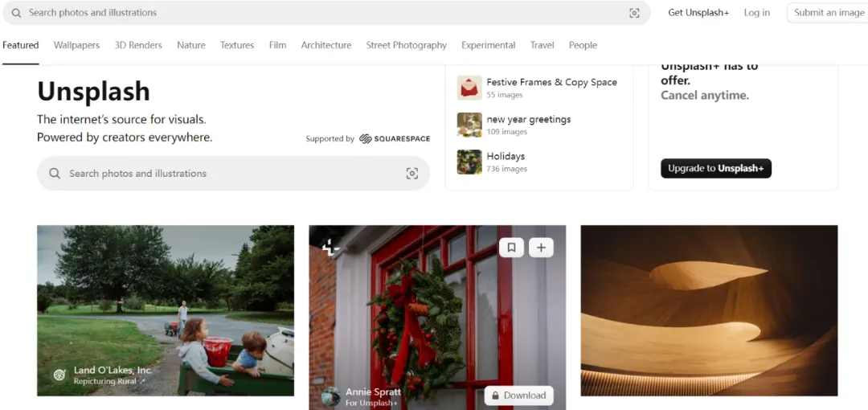Screen dimensions: 868x410
Task: Click the 'For Unsplash+' label
Action: click(371, 403)
